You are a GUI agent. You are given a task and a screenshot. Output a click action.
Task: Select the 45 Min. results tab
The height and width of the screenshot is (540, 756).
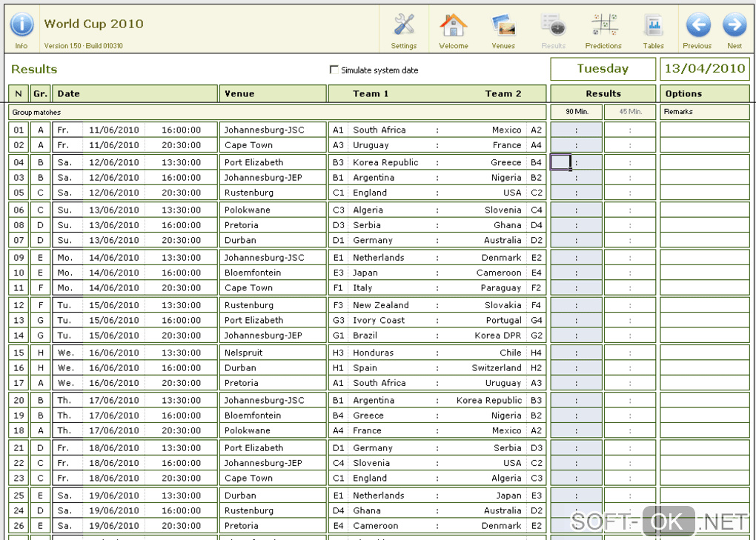pyautogui.click(x=630, y=112)
